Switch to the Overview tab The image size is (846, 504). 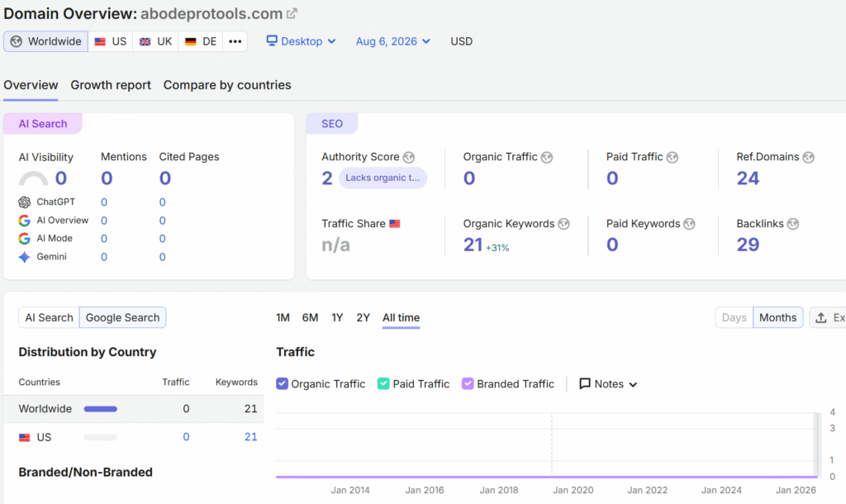(31, 85)
